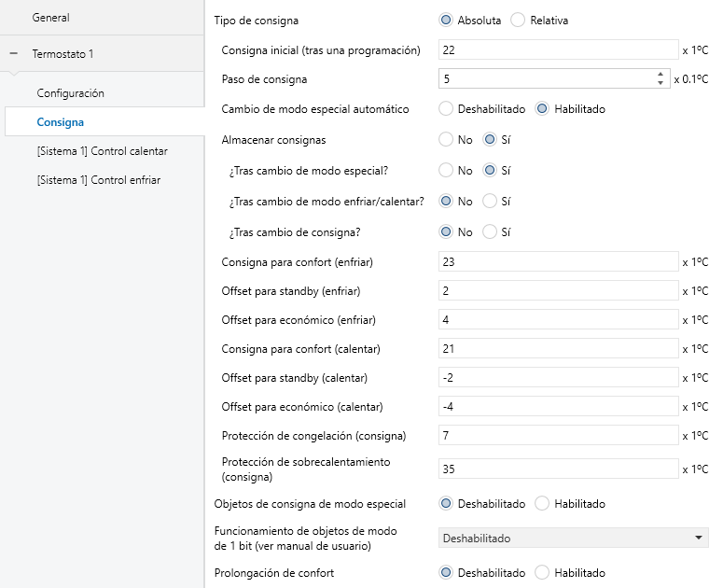723x588 pixels.
Task: Decrease Paso de consigna with down arrow
Action: pyautogui.click(x=660, y=83)
